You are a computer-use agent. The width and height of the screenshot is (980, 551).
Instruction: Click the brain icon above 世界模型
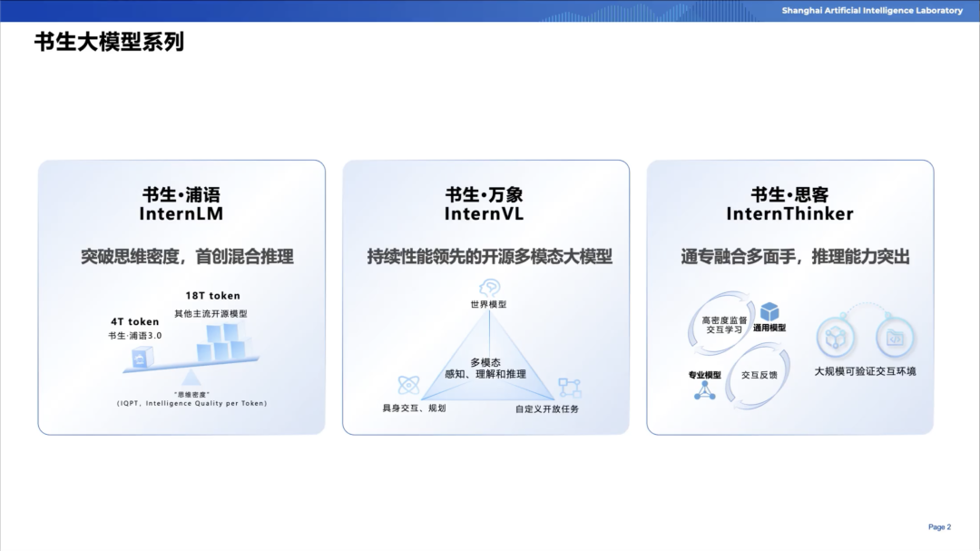pos(489,288)
